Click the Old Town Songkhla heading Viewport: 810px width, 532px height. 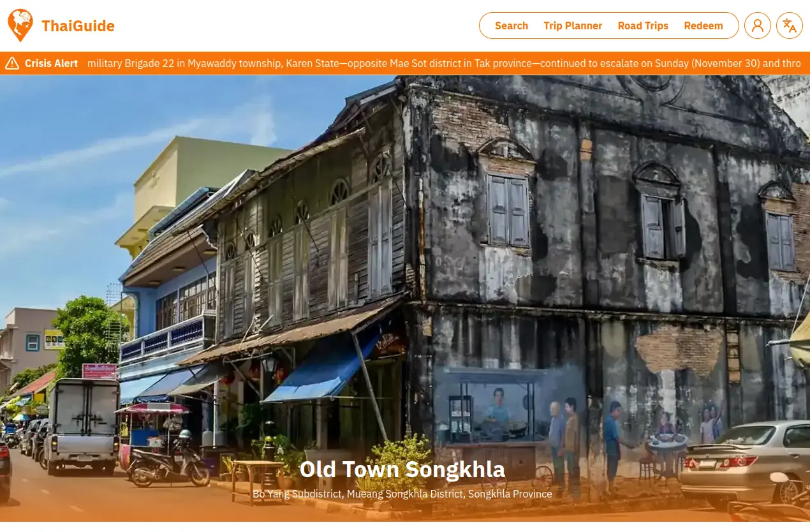coord(402,469)
